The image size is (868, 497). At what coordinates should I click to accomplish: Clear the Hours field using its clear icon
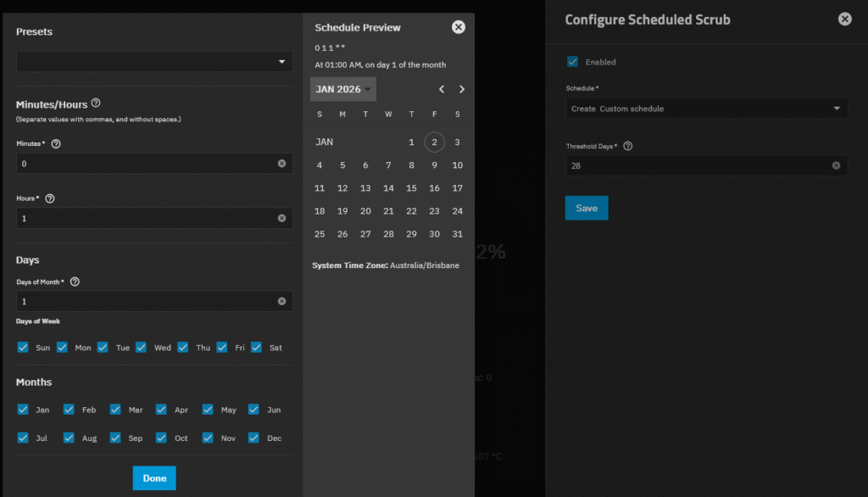(282, 218)
